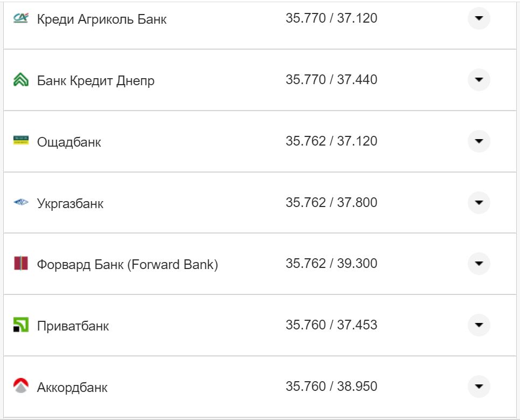520x420 pixels.
Task: Click the Банк Кредит Днепр green logo
Action: coord(19,79)
